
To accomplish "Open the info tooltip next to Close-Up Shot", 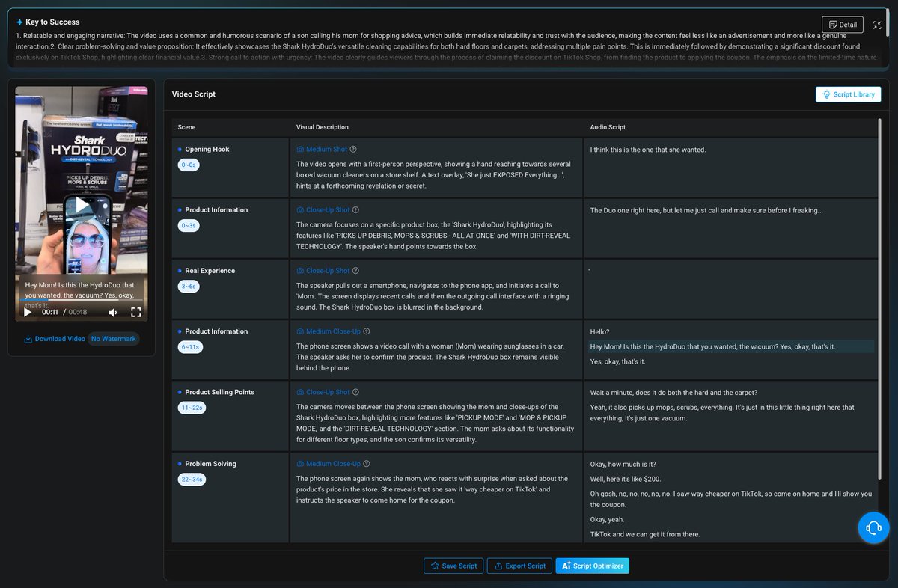I will click(x=356, y=209).
